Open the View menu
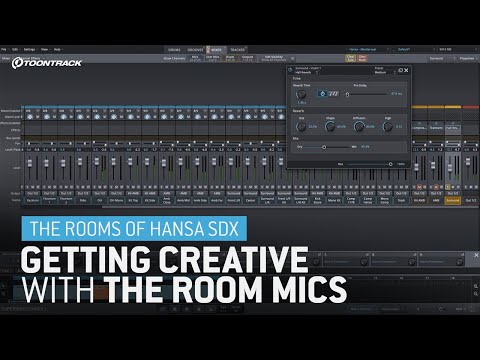The width and height of the screenshot is (480, 360). coord(45,49)
